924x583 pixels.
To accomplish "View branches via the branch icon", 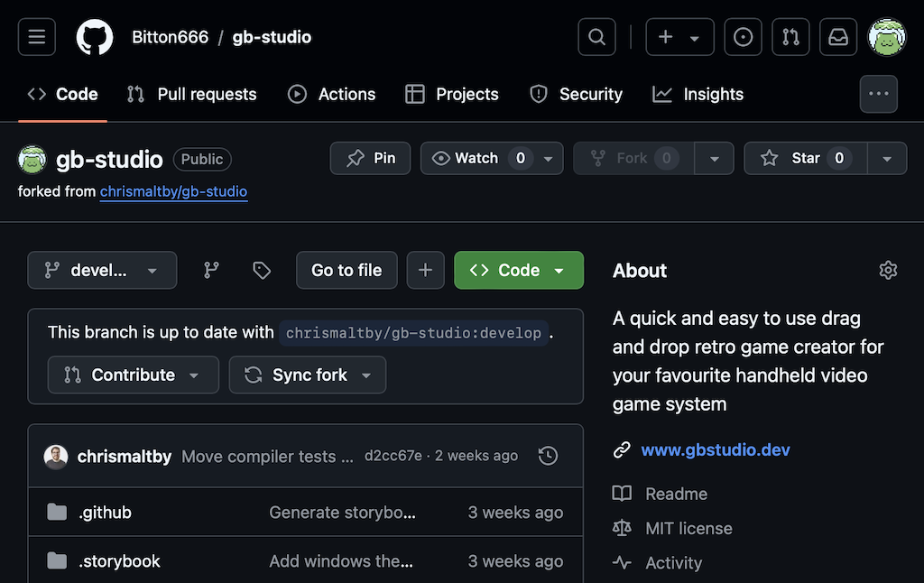I will 211,270.
